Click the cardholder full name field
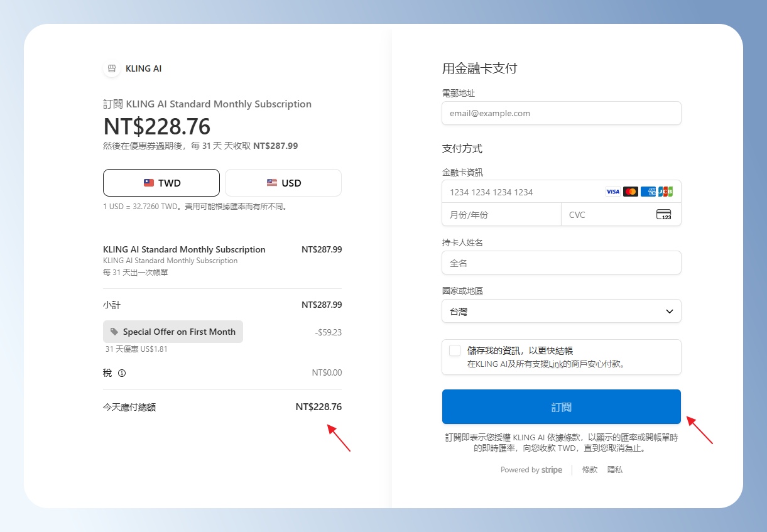Viewport: 767px width, 532px height. point(561,263)
